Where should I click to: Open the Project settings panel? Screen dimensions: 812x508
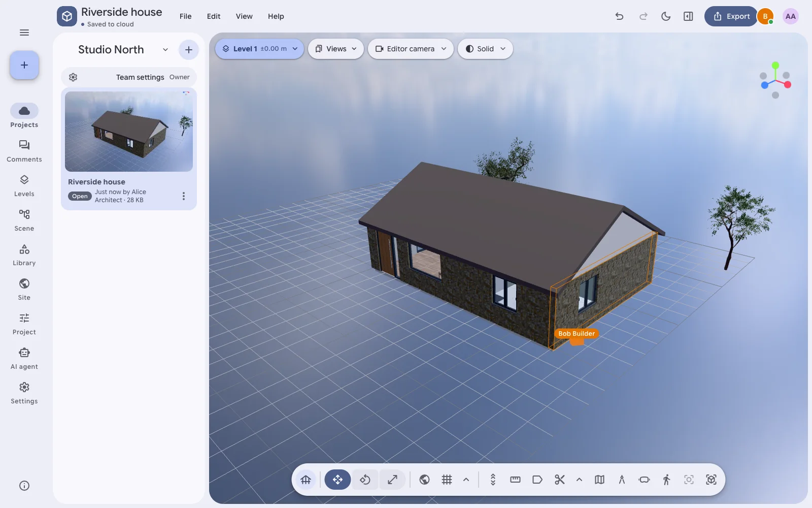click(24, 324)
